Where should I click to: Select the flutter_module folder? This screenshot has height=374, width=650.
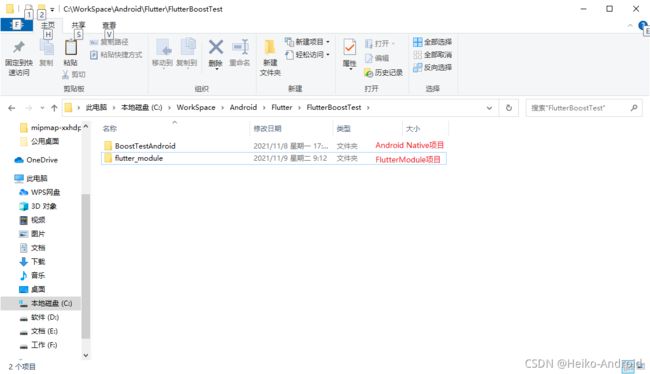point(274,158)
